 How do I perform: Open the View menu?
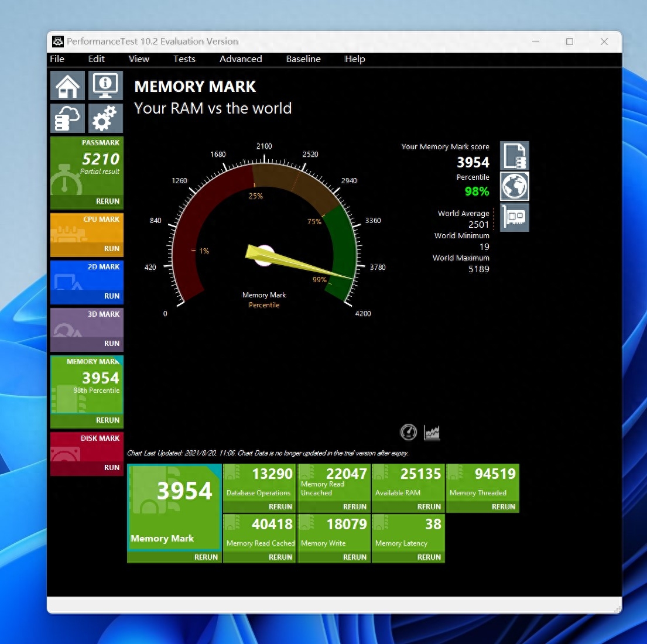[139, 59]
